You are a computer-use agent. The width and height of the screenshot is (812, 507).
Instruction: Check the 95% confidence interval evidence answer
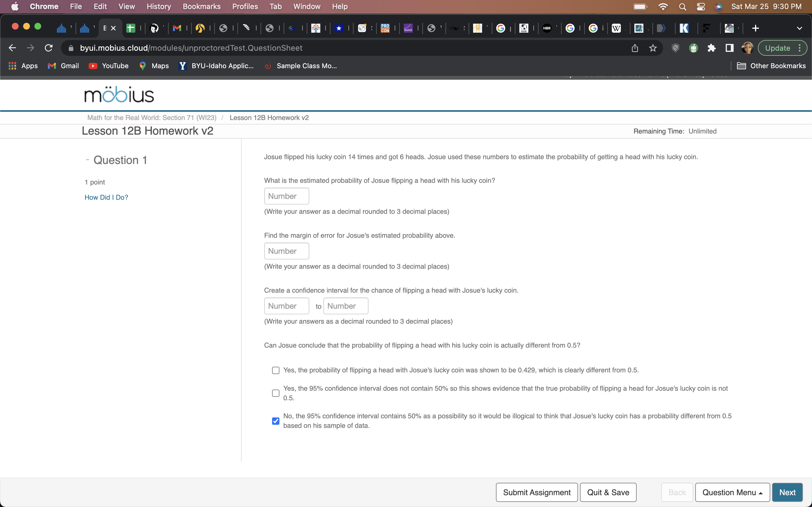[x=275, y=393]
